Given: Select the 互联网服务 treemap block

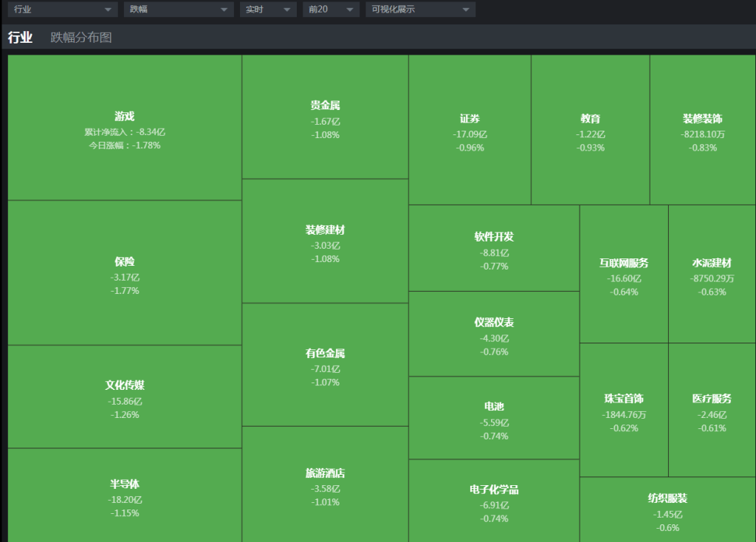Looking at the screenshot, I should [624, 274].
